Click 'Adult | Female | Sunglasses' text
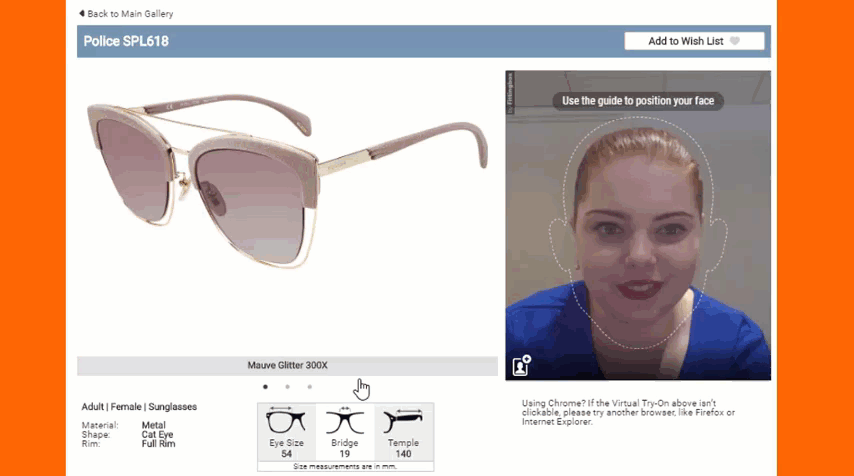Viewport: 854px width, 476px height. (139, 407)
